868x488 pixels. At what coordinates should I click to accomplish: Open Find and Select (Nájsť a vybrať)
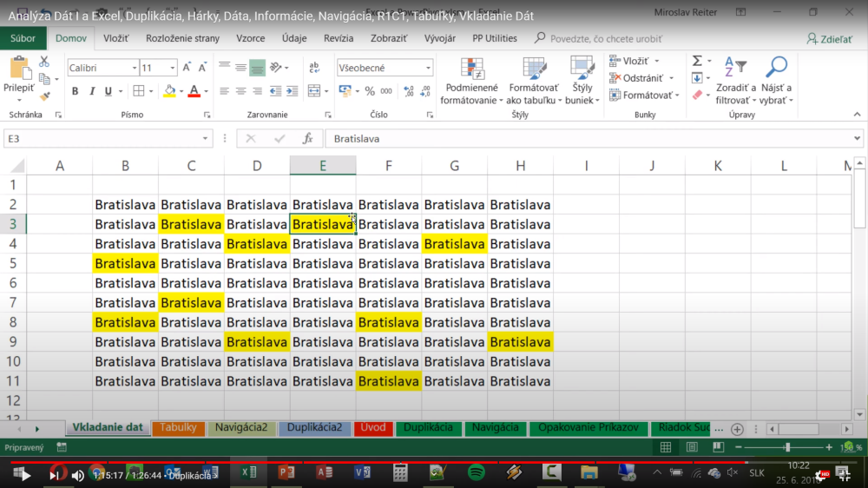[x=776, y=82]
